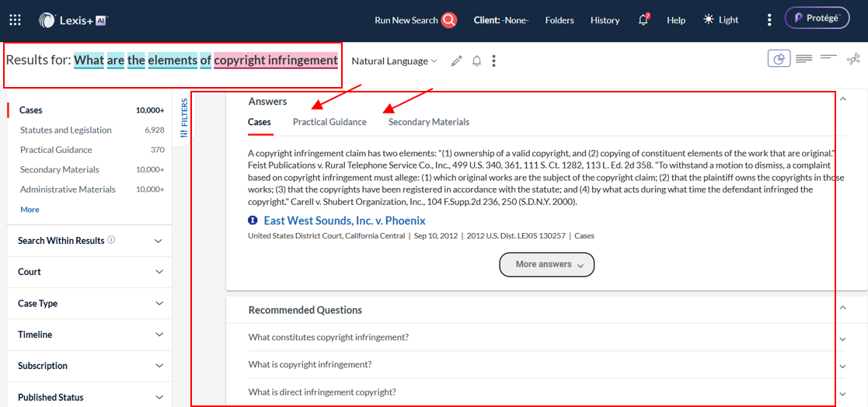Open the Protégé assistant
Viewport: 868px width, 407px height.
817,18
